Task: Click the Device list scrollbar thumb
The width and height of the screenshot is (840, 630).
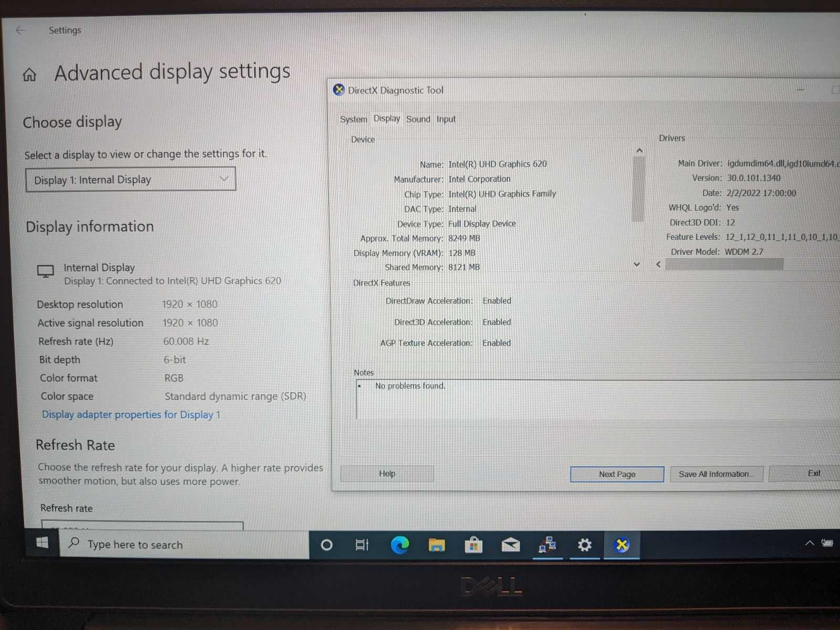Action: coord(638,188)
